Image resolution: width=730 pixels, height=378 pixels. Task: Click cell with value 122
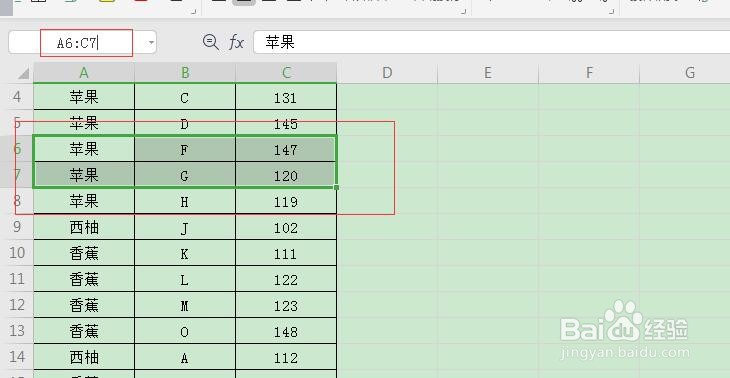pyautogui.click(x=286, y=279)
